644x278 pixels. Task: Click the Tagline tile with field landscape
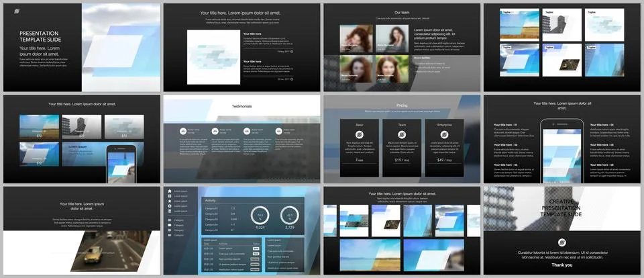pos(519,25)
